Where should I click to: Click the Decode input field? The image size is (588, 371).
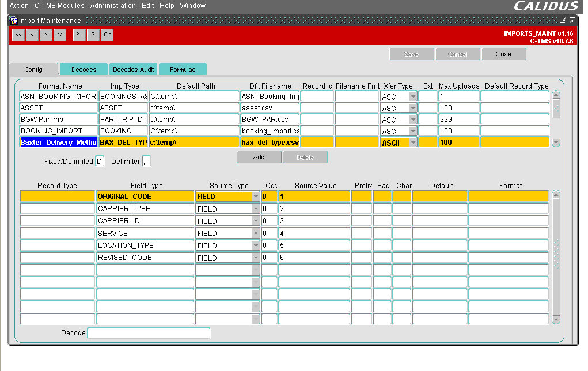[x=149, y=333]
